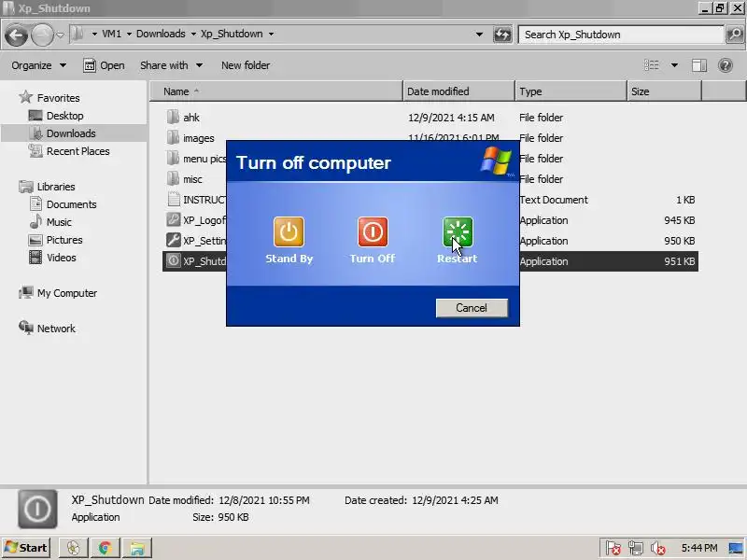Open the Organize menu
Image resolution: width=747 pixels, height=560 pixels.
point(38,65)
